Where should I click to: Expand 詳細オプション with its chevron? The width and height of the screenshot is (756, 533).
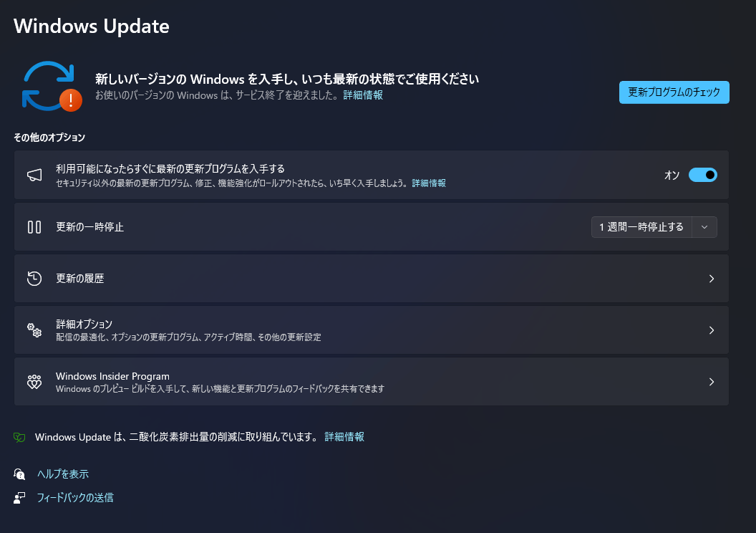click(x=712, y=330)
